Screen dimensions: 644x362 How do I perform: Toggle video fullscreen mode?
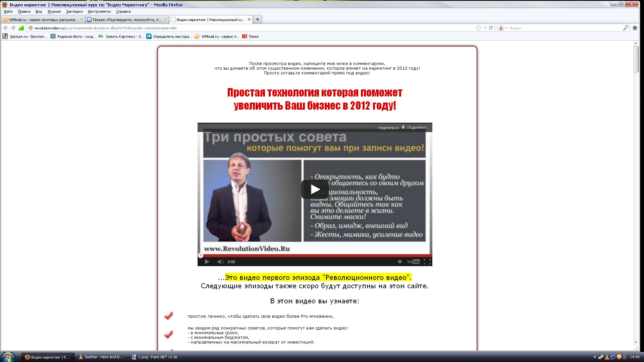pos(427,262)
